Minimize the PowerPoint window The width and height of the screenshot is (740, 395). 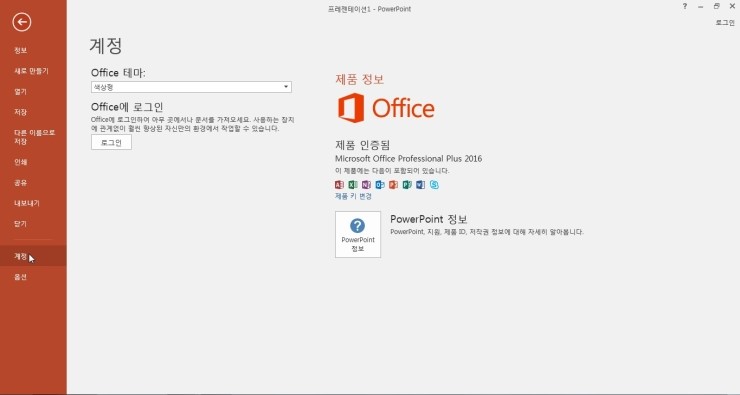pos(700,7)
